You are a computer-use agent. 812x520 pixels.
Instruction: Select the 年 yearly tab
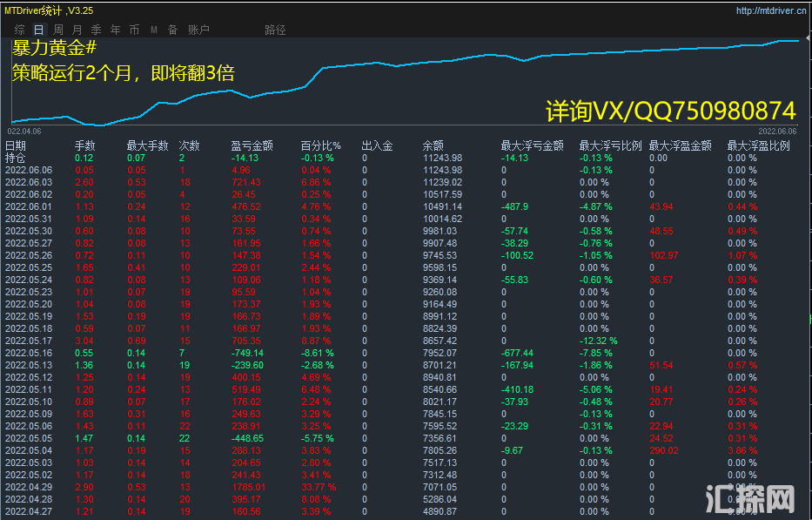(116, 30)
